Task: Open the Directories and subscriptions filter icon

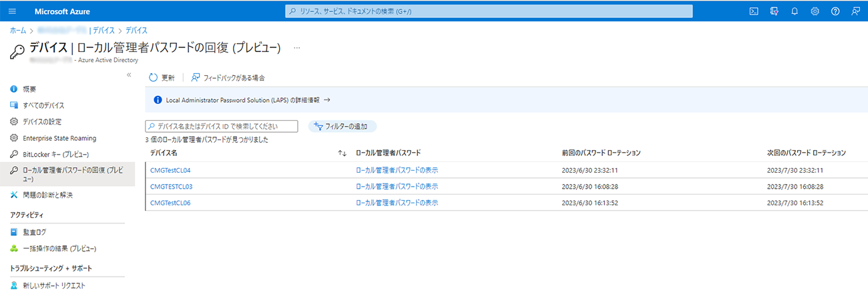Action: [775, 11]
